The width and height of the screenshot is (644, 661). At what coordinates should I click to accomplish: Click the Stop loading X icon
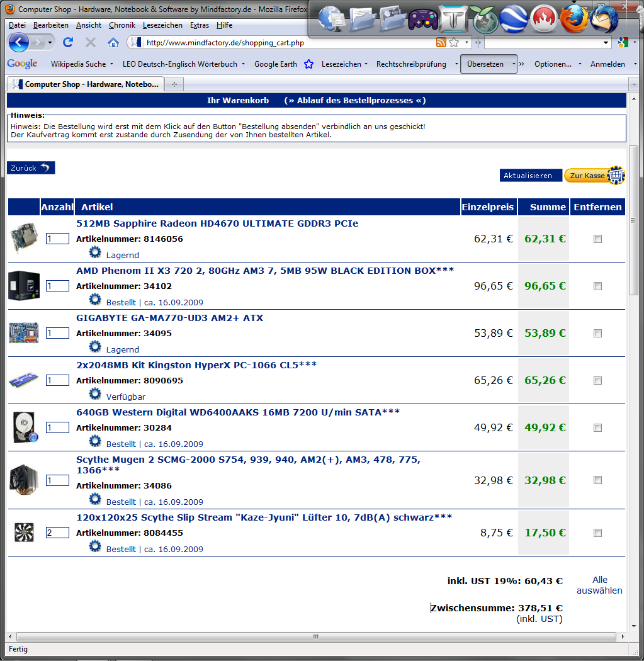coord(91,42)
